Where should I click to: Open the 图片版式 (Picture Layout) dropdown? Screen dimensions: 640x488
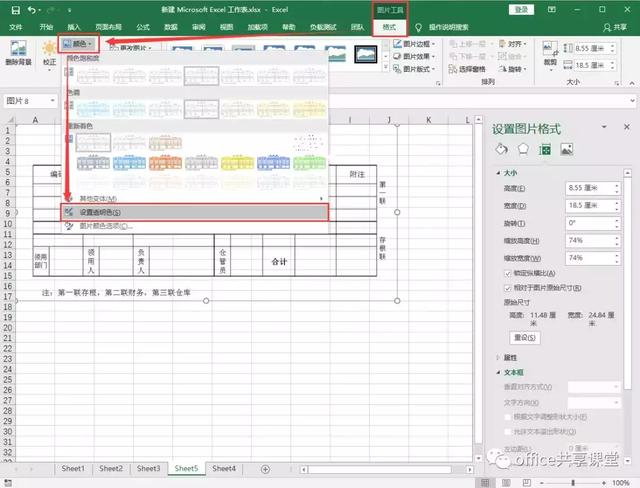point(414,69)
